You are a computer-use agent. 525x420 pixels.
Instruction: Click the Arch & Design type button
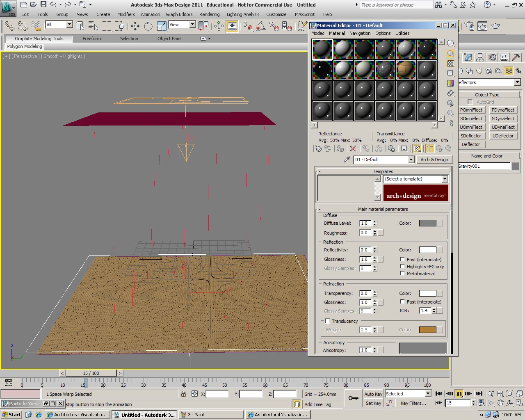click(434, 160)
